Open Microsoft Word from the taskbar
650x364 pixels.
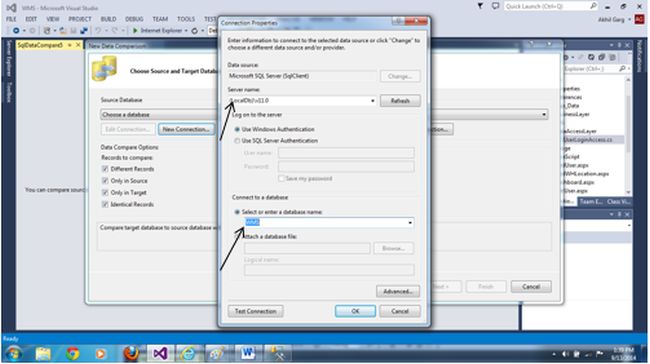click(x=247, y=354)
